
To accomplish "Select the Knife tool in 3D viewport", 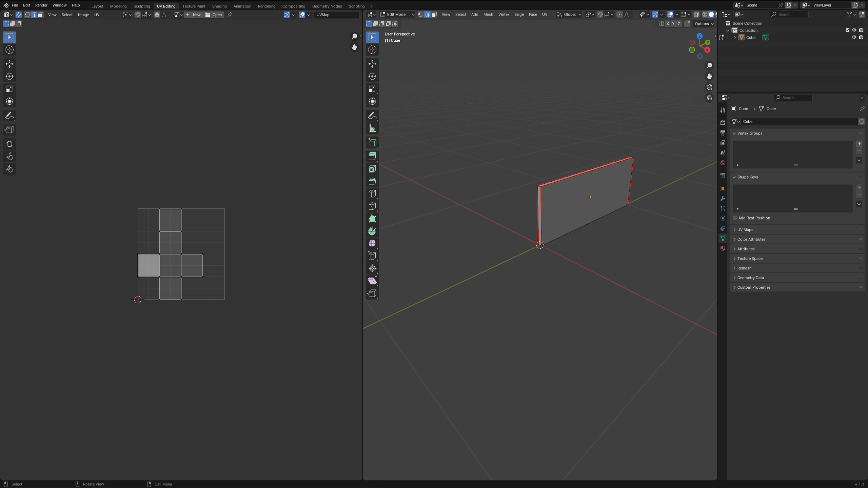I will coord(372,206).
